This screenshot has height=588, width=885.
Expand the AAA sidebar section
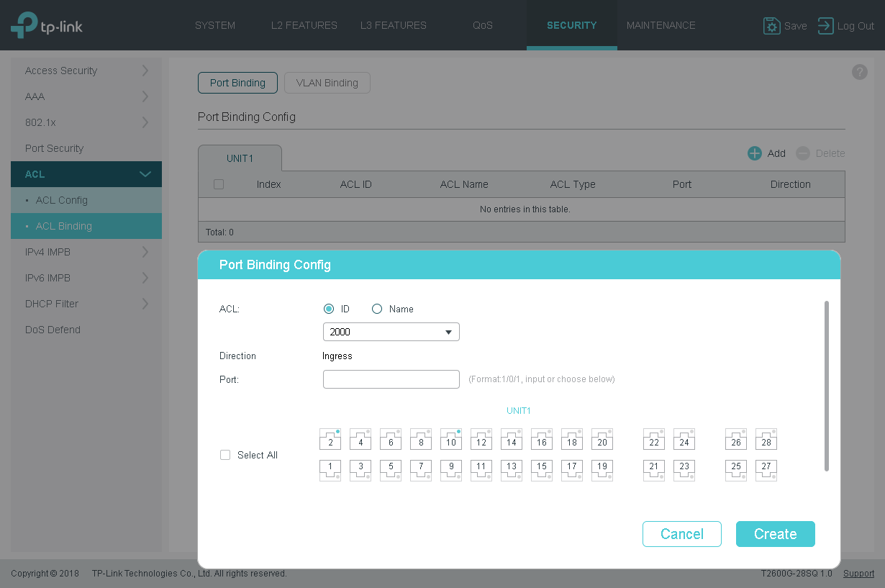point(86,96)
